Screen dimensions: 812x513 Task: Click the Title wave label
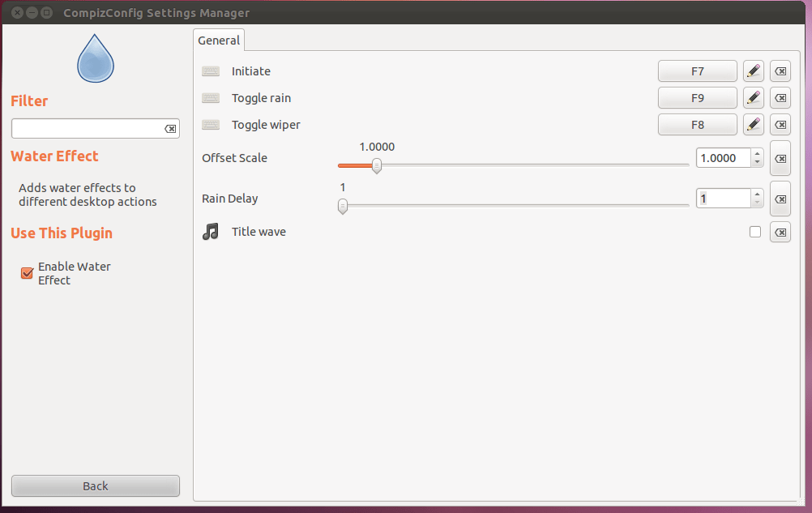[259, 232]
